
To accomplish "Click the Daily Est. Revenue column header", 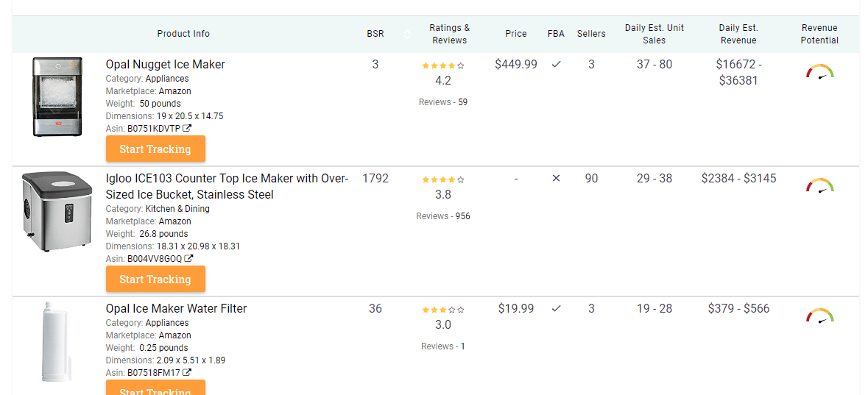I will point(738,34).
